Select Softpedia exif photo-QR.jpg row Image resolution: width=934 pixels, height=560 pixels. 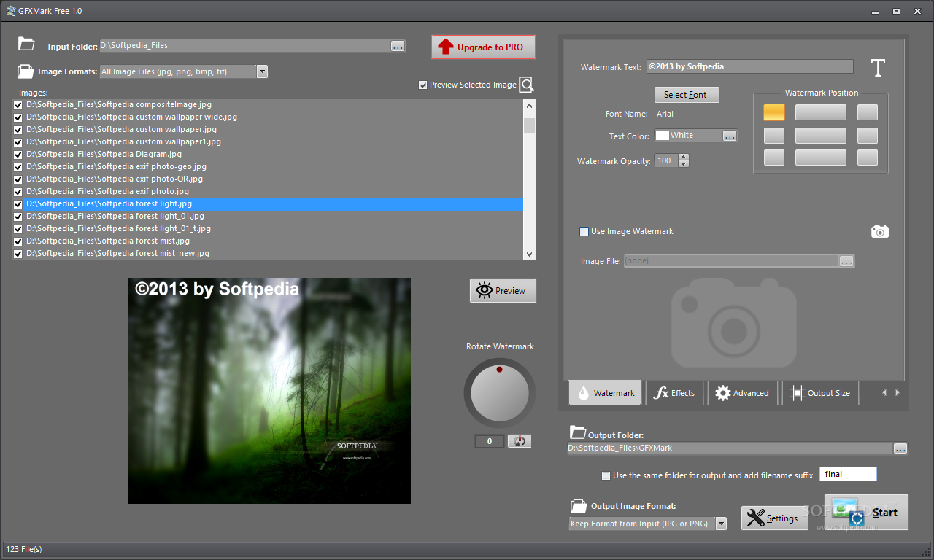(x=274, y=179)
